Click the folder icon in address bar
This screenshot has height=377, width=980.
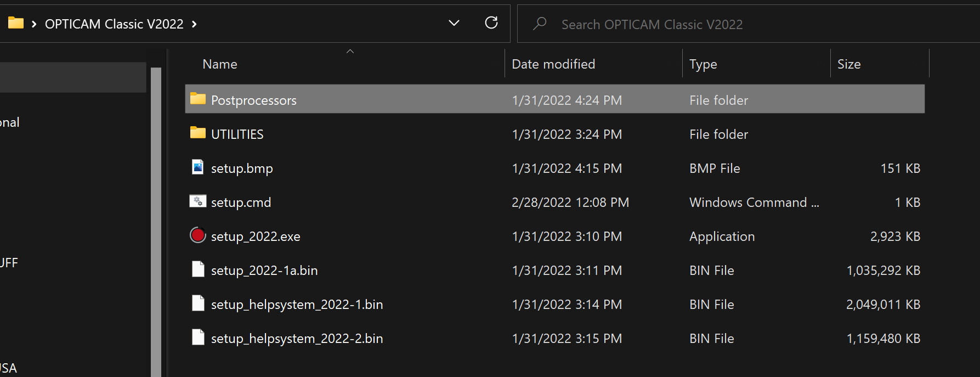click(x=15, y=23)
